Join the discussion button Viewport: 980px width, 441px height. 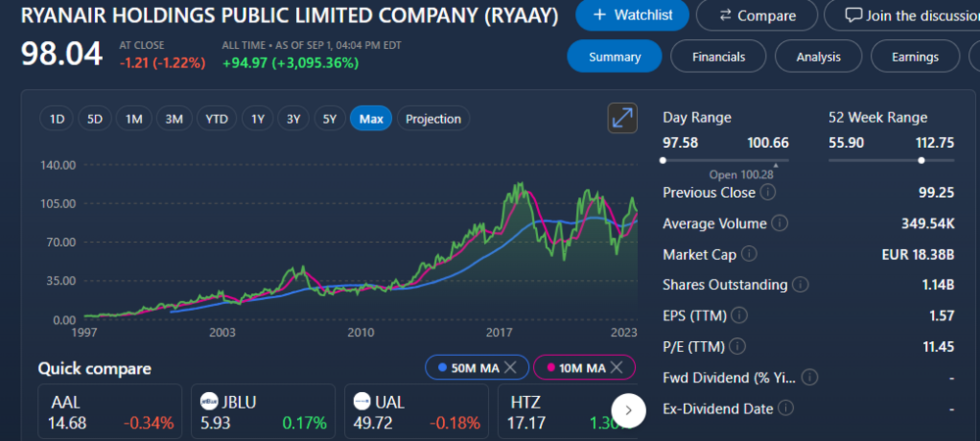904,15
